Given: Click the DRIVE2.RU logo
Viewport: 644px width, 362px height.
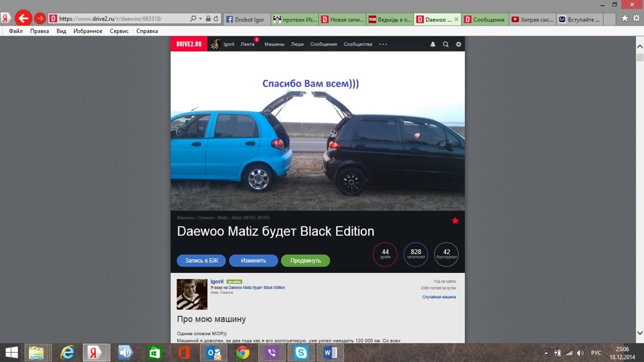Looking at the screenshot, I should coord(189,44).
